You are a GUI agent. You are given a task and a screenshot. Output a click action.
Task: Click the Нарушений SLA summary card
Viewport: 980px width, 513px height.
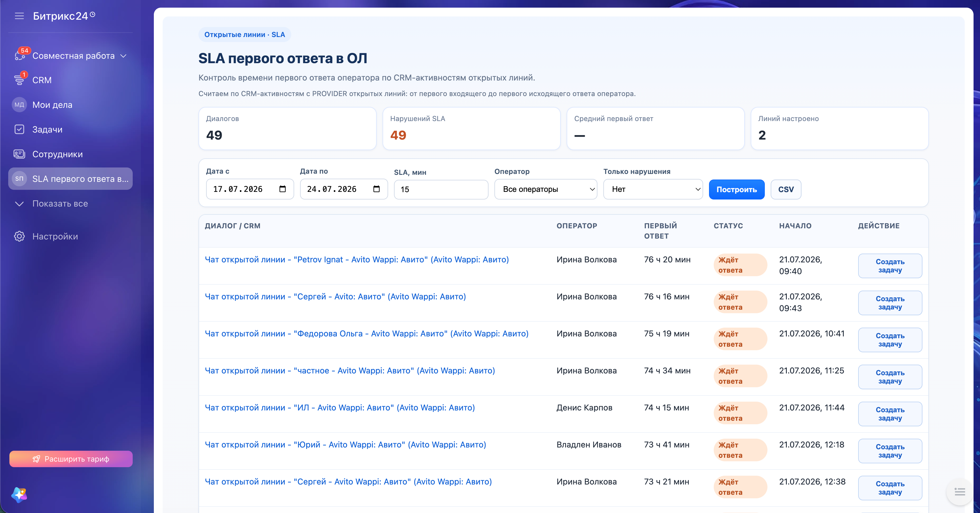(x=472, y=128)
